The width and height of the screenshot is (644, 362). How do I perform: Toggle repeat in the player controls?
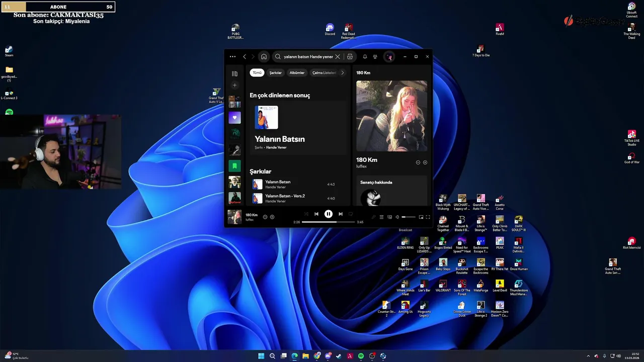(x=351, y=214)
